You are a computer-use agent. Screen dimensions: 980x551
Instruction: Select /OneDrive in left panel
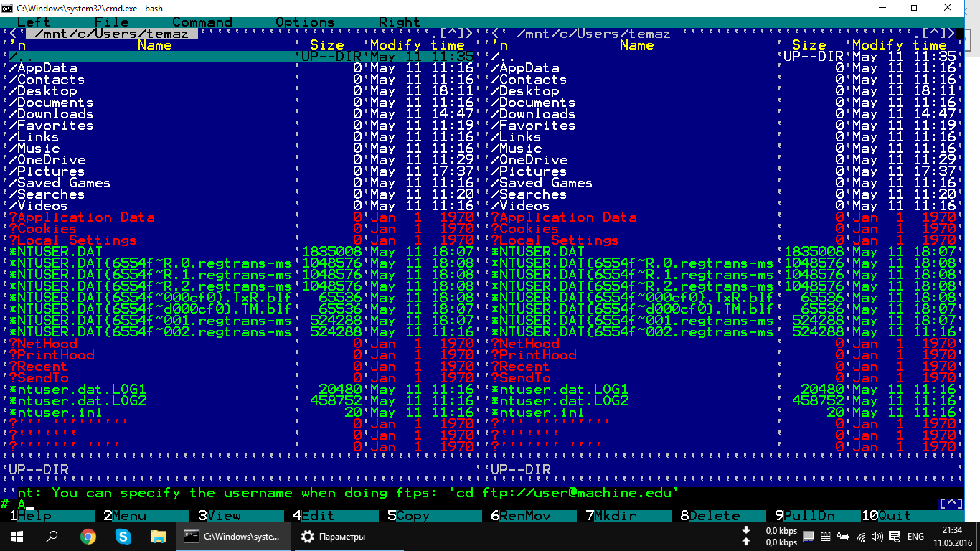coord(241,160)
